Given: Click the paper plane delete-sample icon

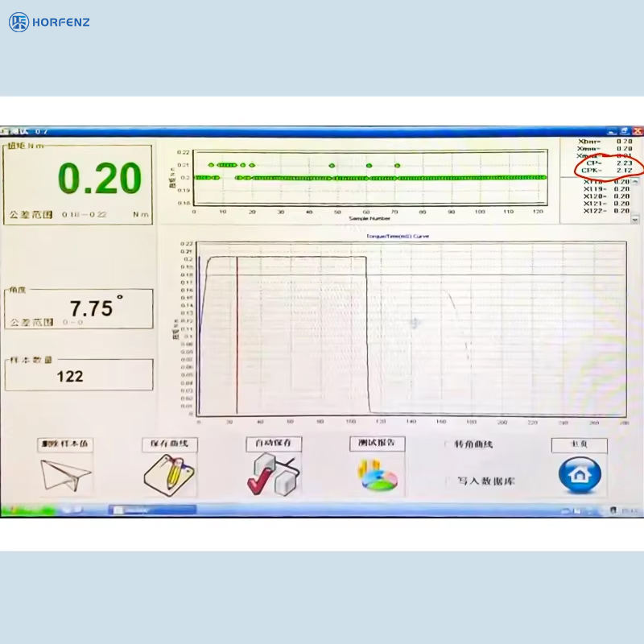Looking at the screenshot, I should click(x=66, y=475).
